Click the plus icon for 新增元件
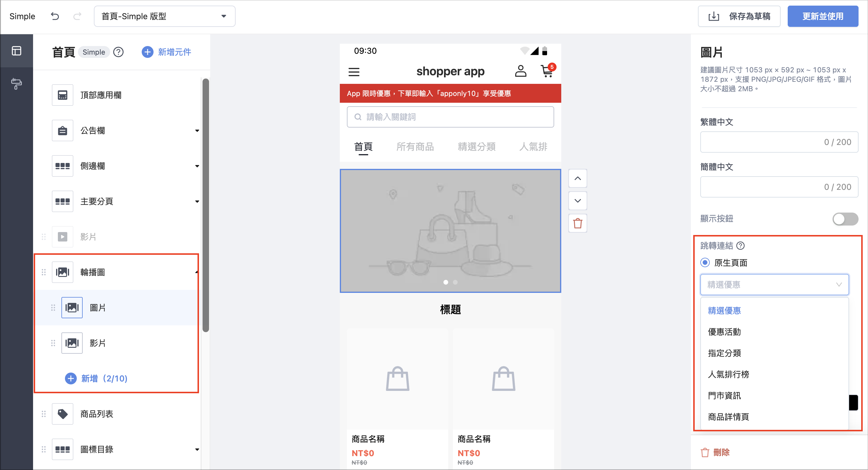Viewport: 868px width, 470px height. [x=147, y=52]
